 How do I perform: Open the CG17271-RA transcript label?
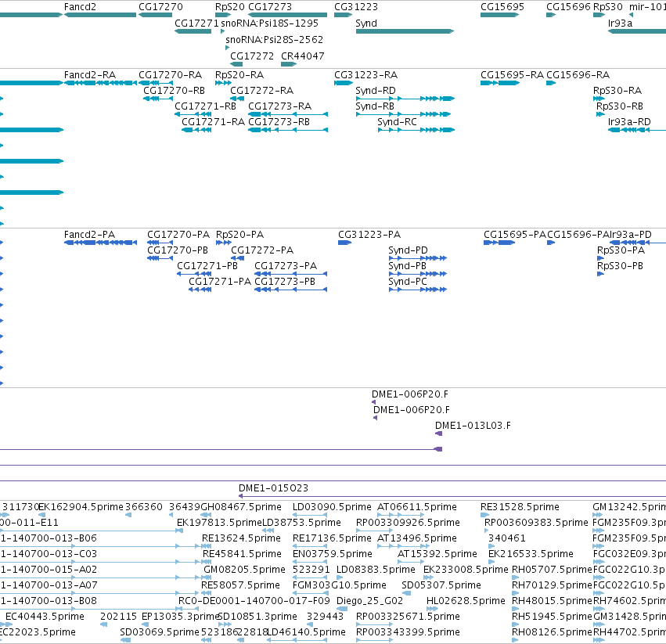(x=213, y=122)
